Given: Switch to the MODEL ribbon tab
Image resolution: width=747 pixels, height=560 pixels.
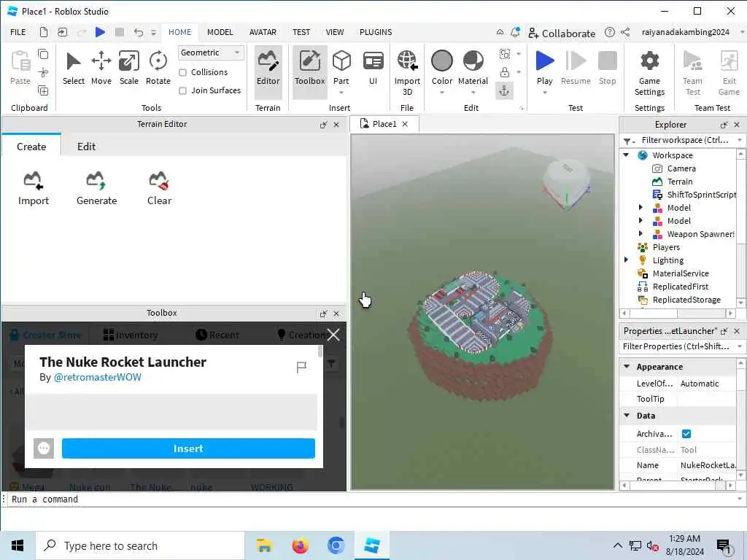Looking at the screenshot, I should click(220, 32).
